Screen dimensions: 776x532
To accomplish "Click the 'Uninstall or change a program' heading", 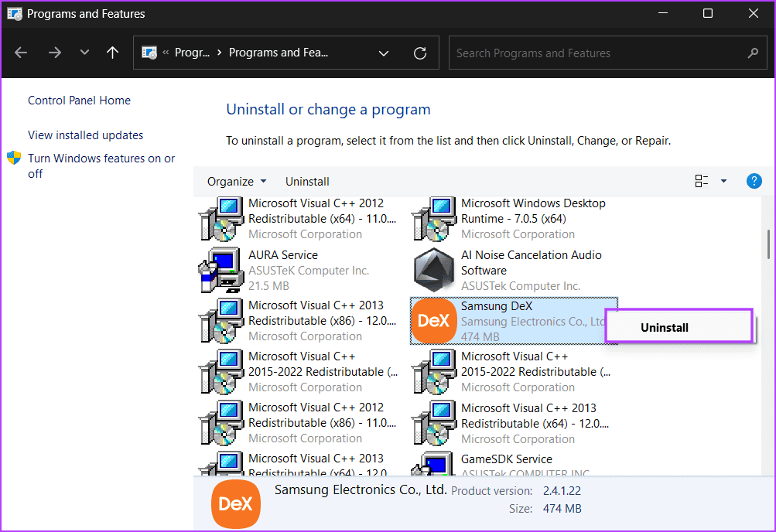I will click(x=328, y=109).
